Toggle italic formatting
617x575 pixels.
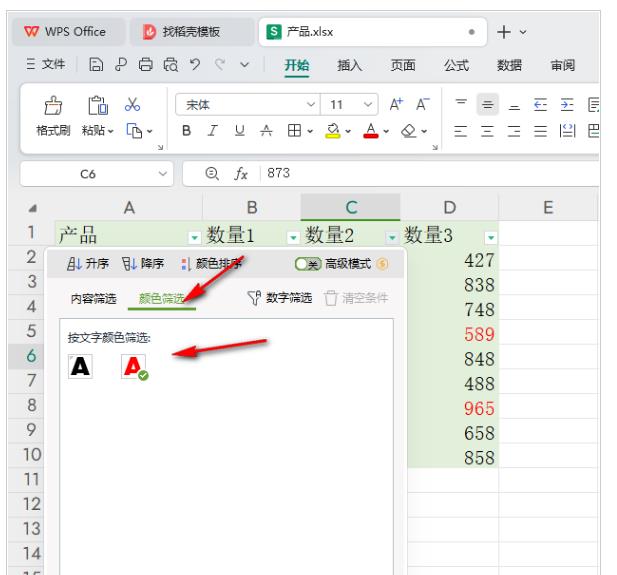[x=213, y=131]
